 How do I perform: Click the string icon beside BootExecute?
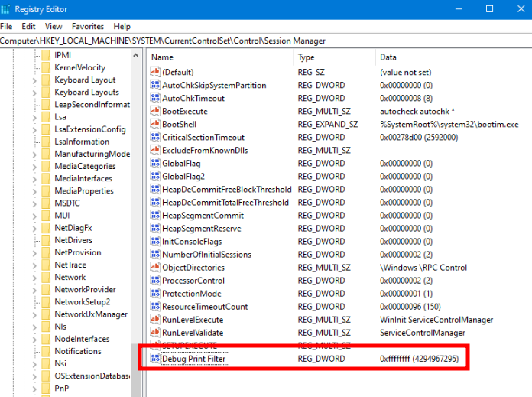click(155, 111)
